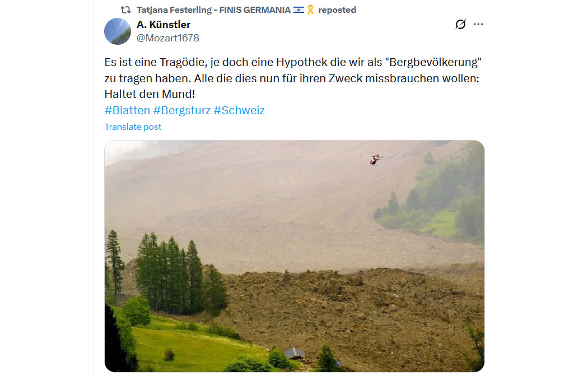
Task: Click the post text beginning "Es ist eine Tragödie"
Action: tap(293, 78)
